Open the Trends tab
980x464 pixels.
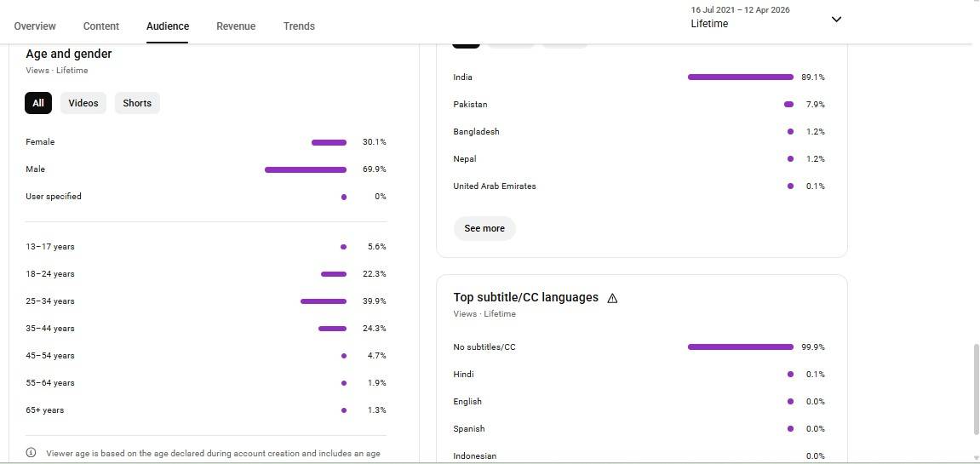299,26
